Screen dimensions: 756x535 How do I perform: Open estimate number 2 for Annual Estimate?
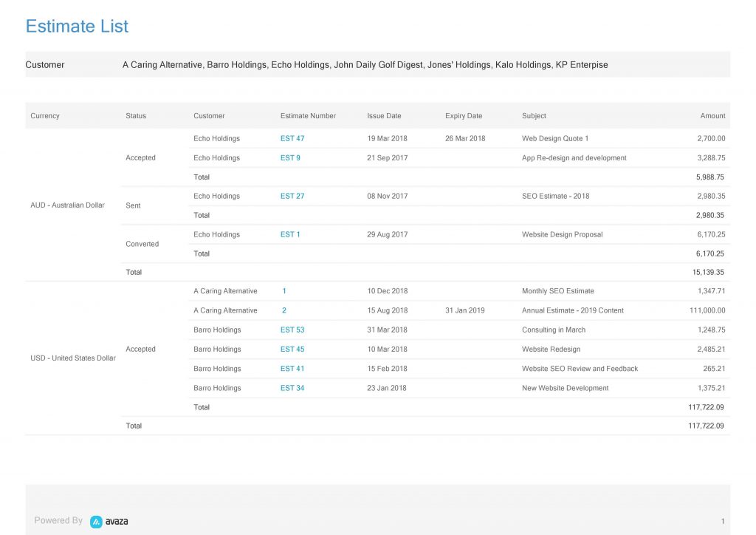point(284,310)
